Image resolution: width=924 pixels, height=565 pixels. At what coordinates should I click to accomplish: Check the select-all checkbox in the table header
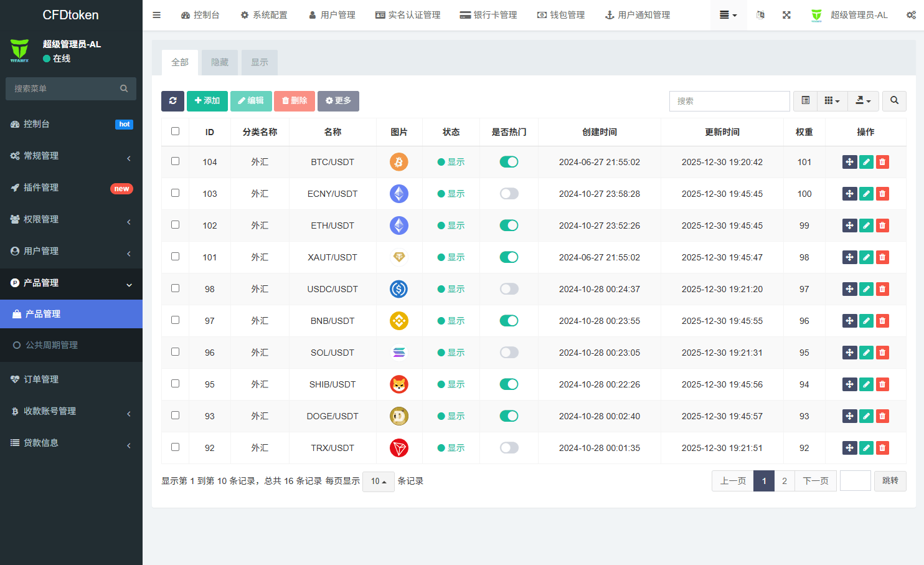click(x=175, y=131)
